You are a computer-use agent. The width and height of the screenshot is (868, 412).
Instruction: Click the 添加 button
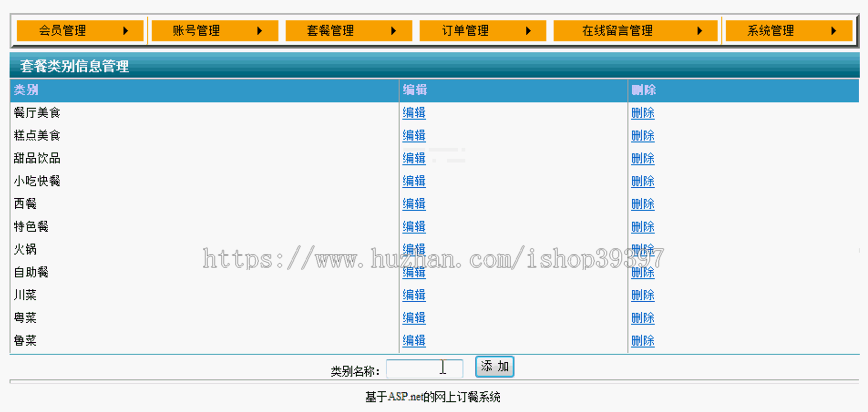click(495, 367)
